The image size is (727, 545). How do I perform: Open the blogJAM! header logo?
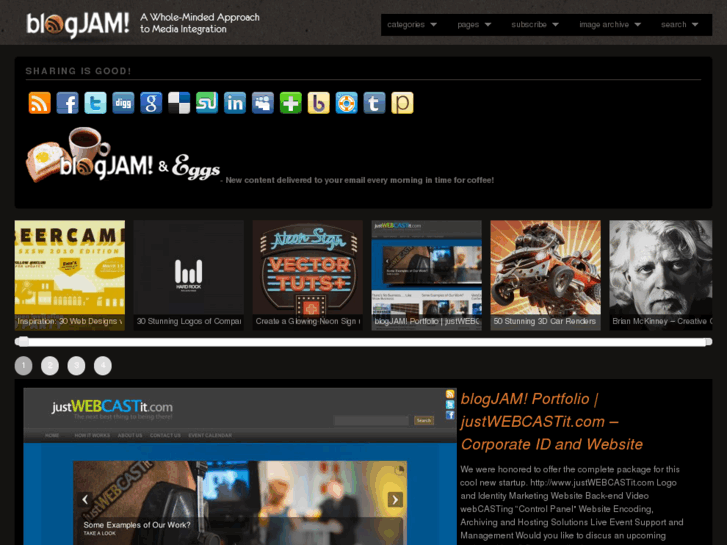77,24
